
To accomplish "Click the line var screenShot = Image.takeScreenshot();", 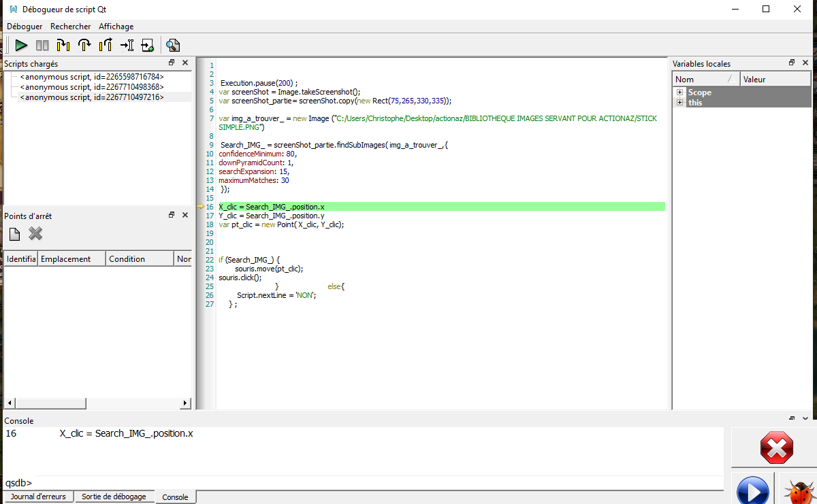I will pyautogui.click(x=289, y=91).
